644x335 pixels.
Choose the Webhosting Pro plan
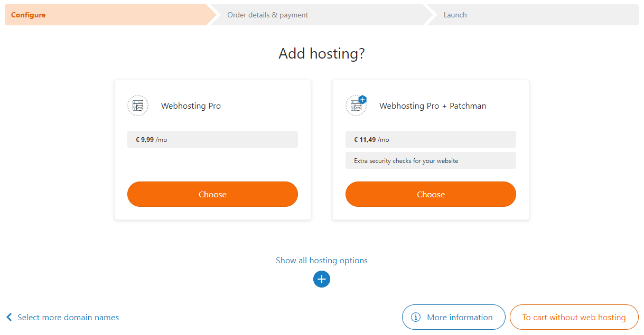click(212, 194)
